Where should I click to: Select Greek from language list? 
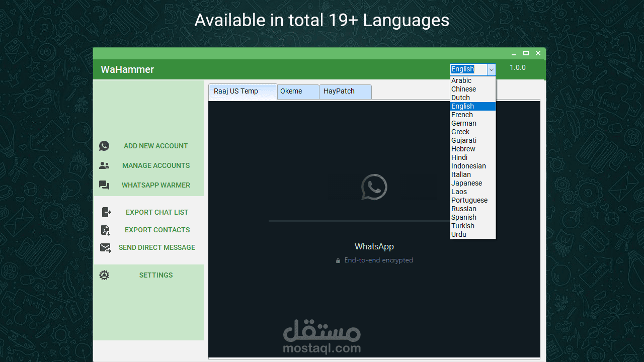point(473,132)
